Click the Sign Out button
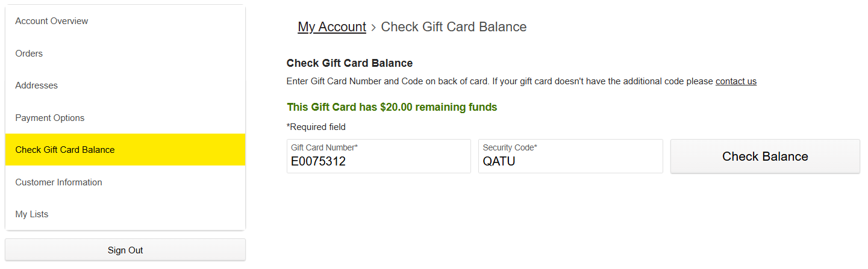The height and width of the screenshot is (269, 868). coord(125,250)
